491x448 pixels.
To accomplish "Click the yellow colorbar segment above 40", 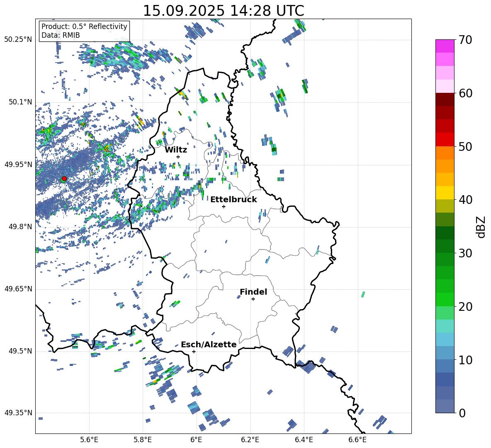I will pyautogui.click(x=445, y=193).
